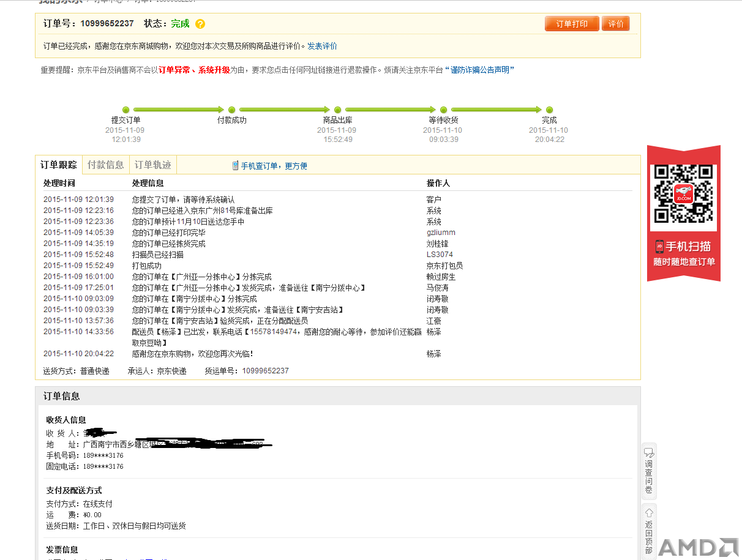Click the operator name 赖过房生
The height and width of the screenshot is (560, 742).
pyautogui.click(x=441, y=277)
